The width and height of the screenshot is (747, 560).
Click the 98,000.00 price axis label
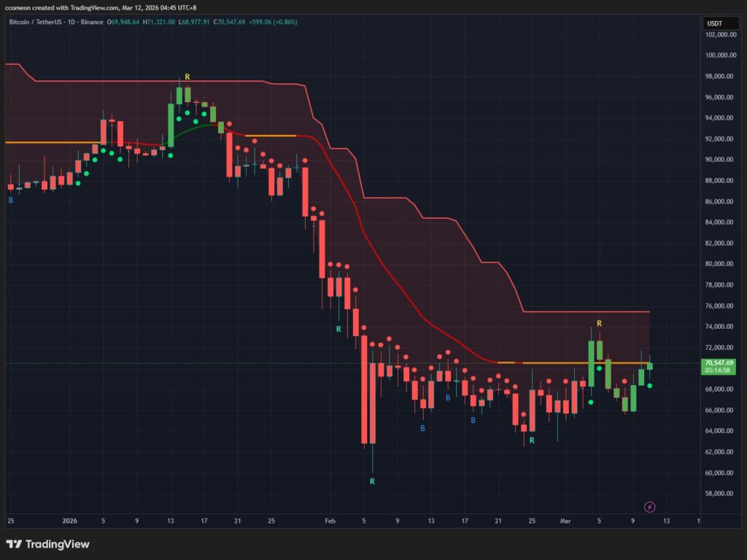coord(720,76)
